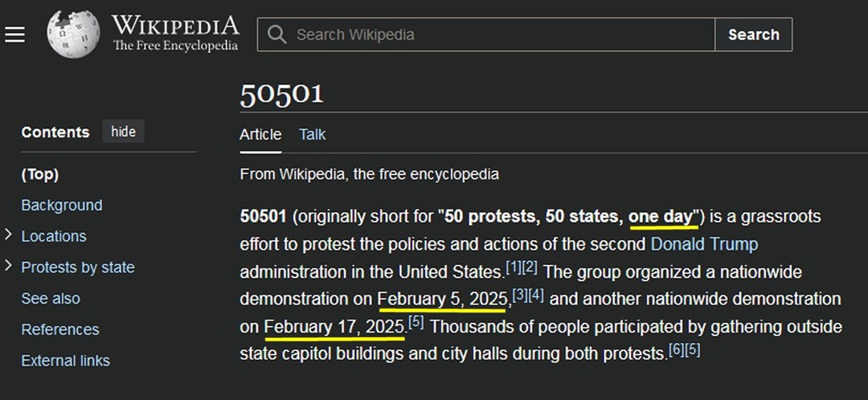Viewport: 868px width, 400px height.
Task: Expand the Locations section chevron
Action: tap(8, 235)
